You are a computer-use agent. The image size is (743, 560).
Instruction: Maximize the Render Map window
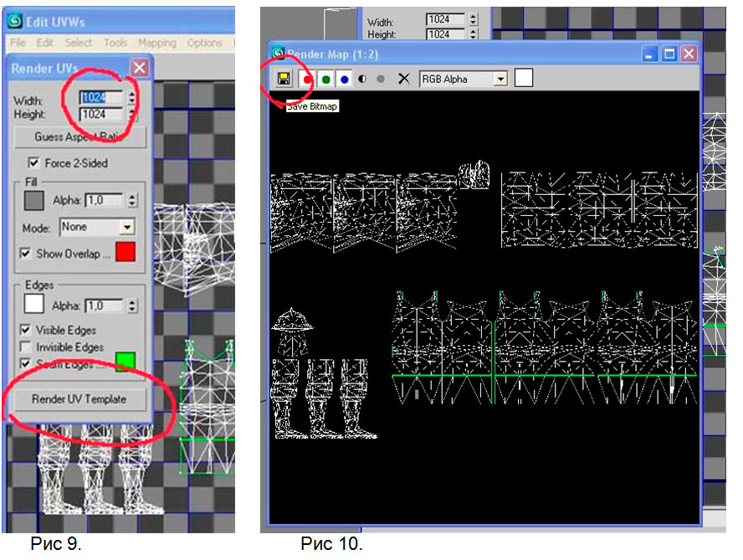(x=669, y=54)
